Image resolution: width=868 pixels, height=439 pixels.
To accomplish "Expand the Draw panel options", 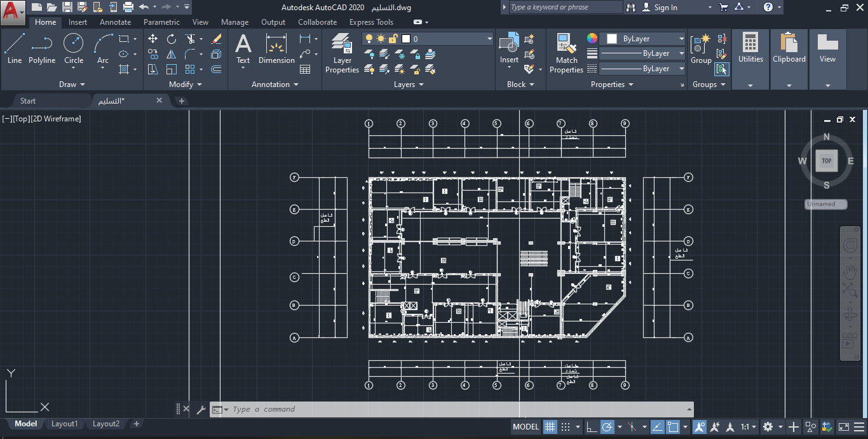I will [x=71, y=84].
